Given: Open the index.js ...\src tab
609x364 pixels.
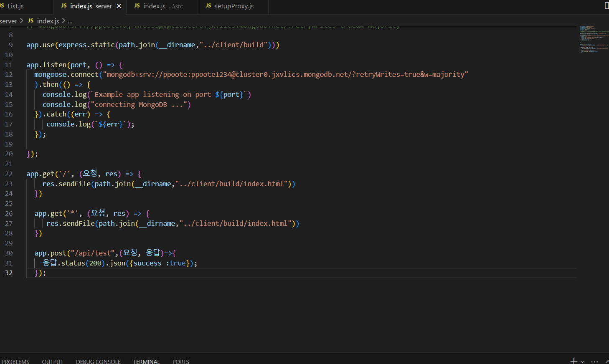Looking at the screenshot, I should click(162, 6).
